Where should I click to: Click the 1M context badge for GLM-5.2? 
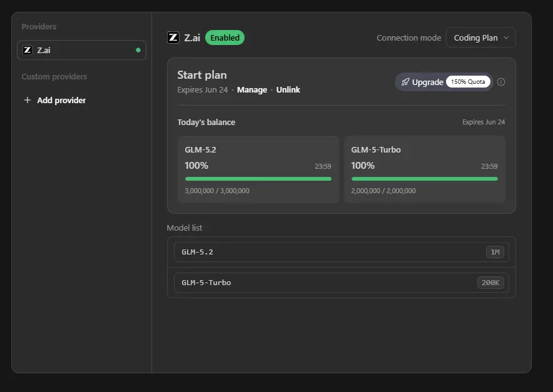[x=495, y=252]
